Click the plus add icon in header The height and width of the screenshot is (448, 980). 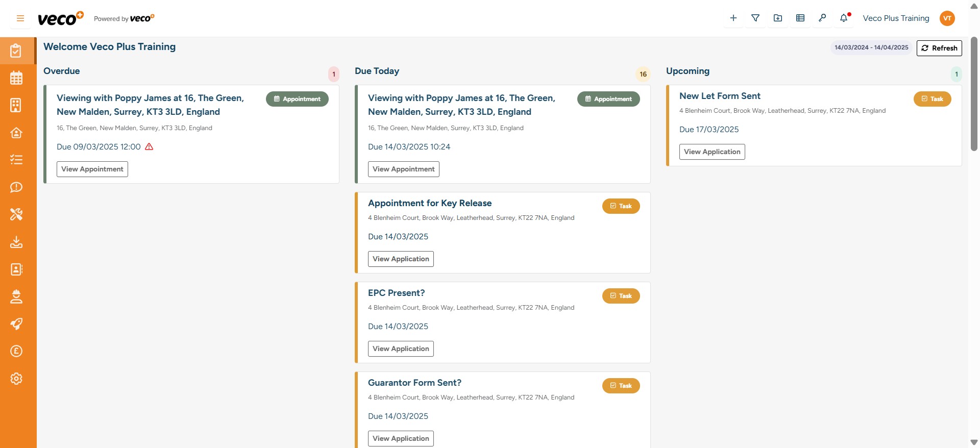click(733, 18)
